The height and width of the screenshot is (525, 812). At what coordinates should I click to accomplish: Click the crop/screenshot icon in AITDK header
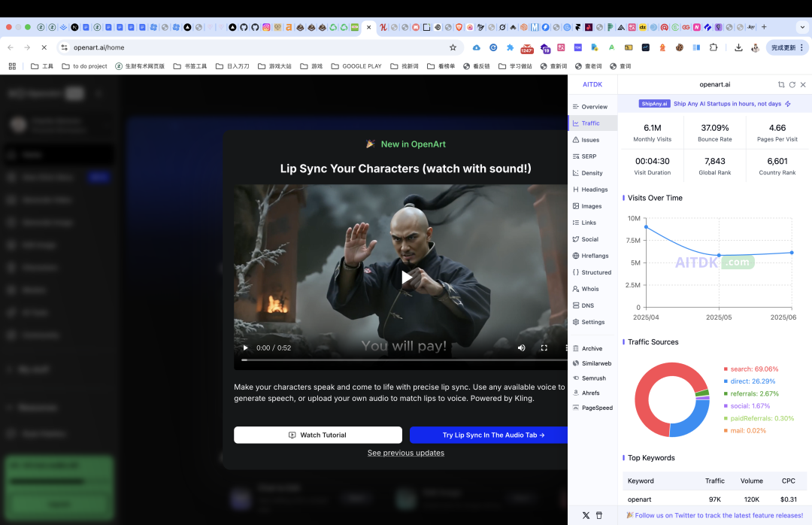click(x=781, y=84)
